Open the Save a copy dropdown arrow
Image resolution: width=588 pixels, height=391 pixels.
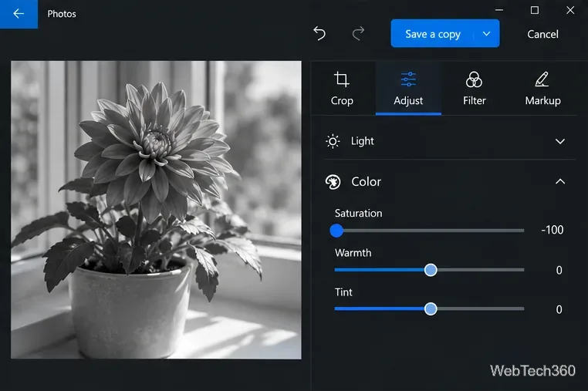coord(486,34)
